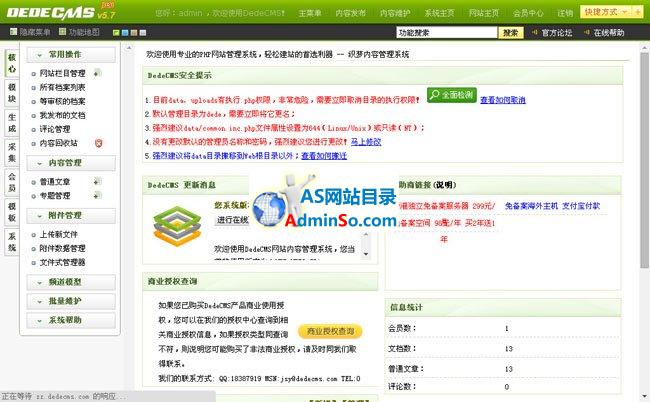Click the green 全面检测 button
The image size is (650, 402).
tap(451, 95)
